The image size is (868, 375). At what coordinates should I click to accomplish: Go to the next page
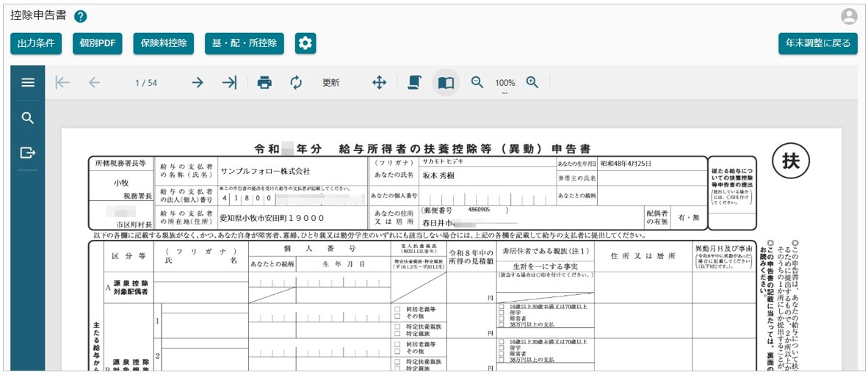click(198, 83)
